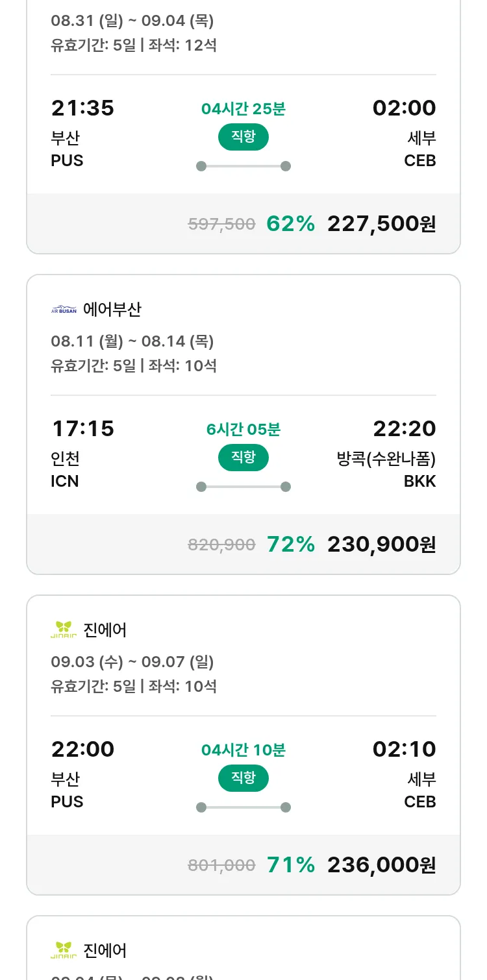The height and width of the screenshot is (980, 487).
Task: Select the 236,000원 fare price
Action: 381,865
